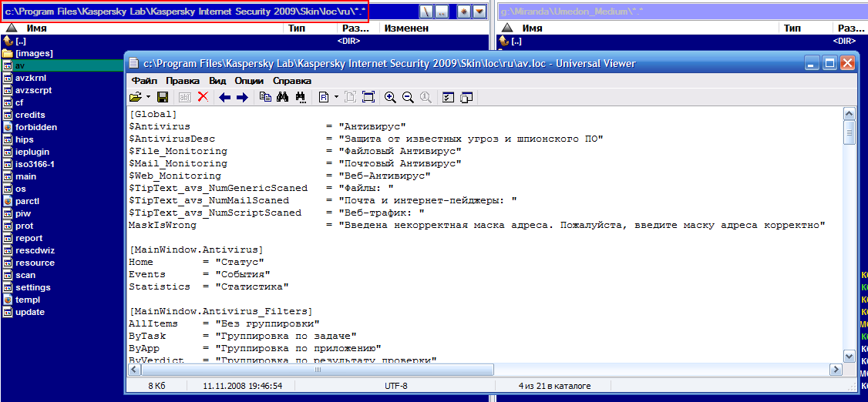Select the credits file
Viewport: 868px width, 402px height.
click(30, 115)
